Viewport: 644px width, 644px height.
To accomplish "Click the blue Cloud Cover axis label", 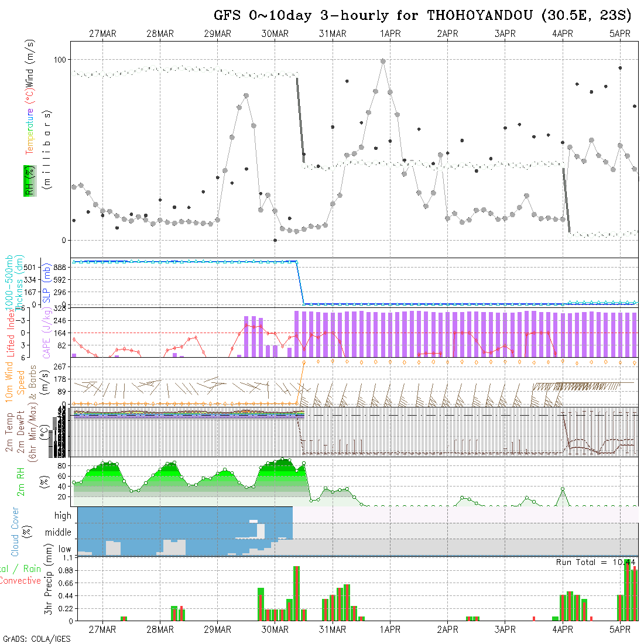I will click(x=15, y=532).
